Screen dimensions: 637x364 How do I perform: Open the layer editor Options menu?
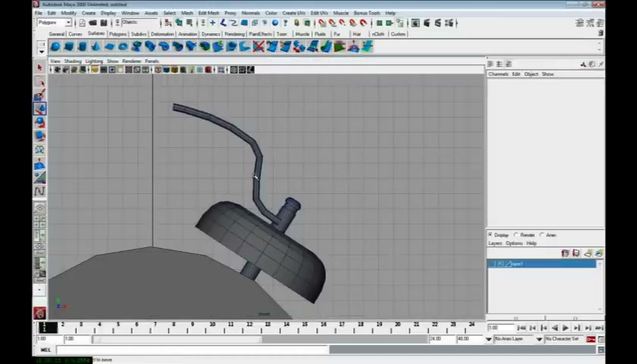click(514, 243)
